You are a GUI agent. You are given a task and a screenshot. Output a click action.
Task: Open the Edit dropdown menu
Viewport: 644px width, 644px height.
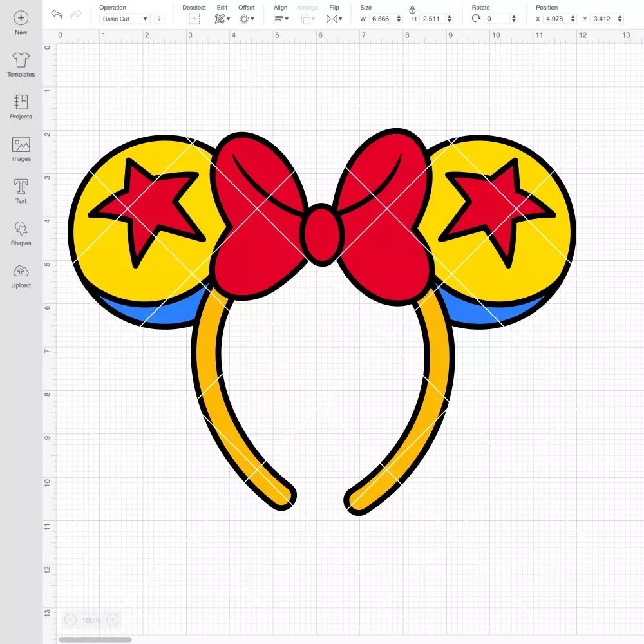tap(222, 19)
